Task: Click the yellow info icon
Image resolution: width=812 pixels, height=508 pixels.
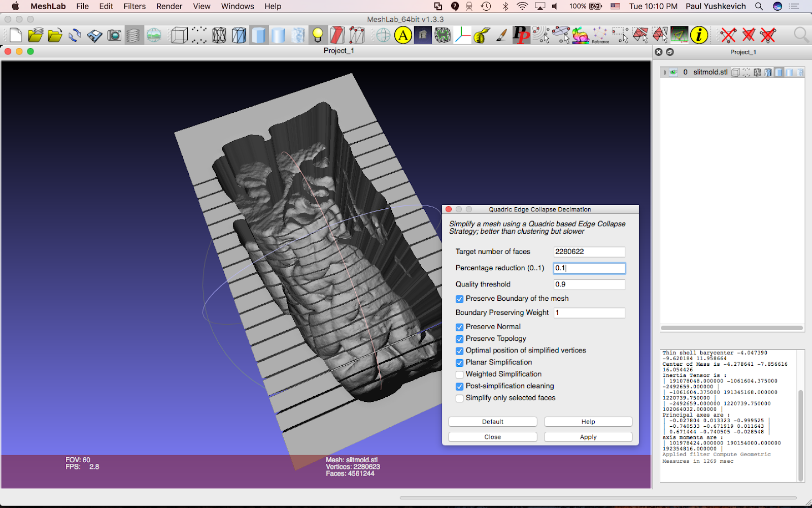Action: point(699,35)
